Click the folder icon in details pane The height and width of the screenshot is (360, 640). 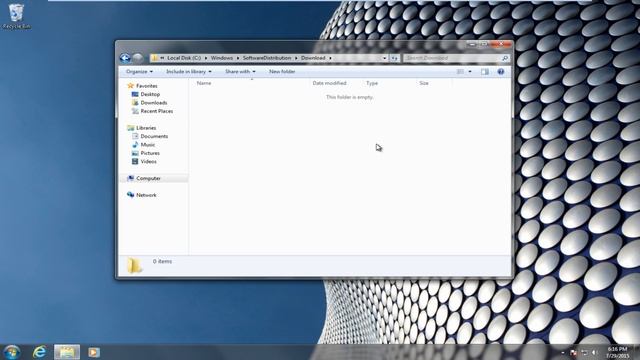coord(134,266)
